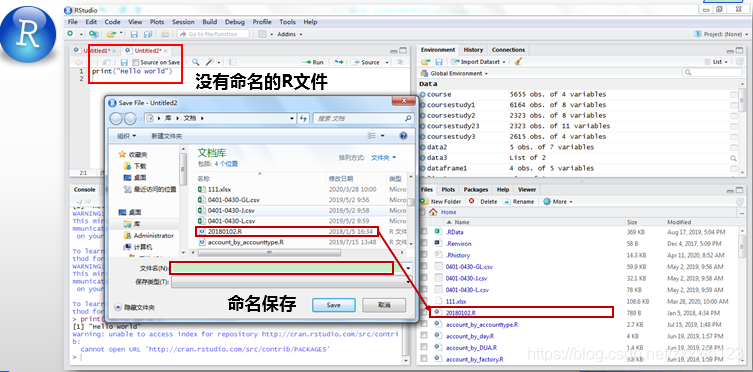Click the New File icon in main toolbar
Image resolution: width=753 pixels, height=372 pixels.
(x=71, y=34)
